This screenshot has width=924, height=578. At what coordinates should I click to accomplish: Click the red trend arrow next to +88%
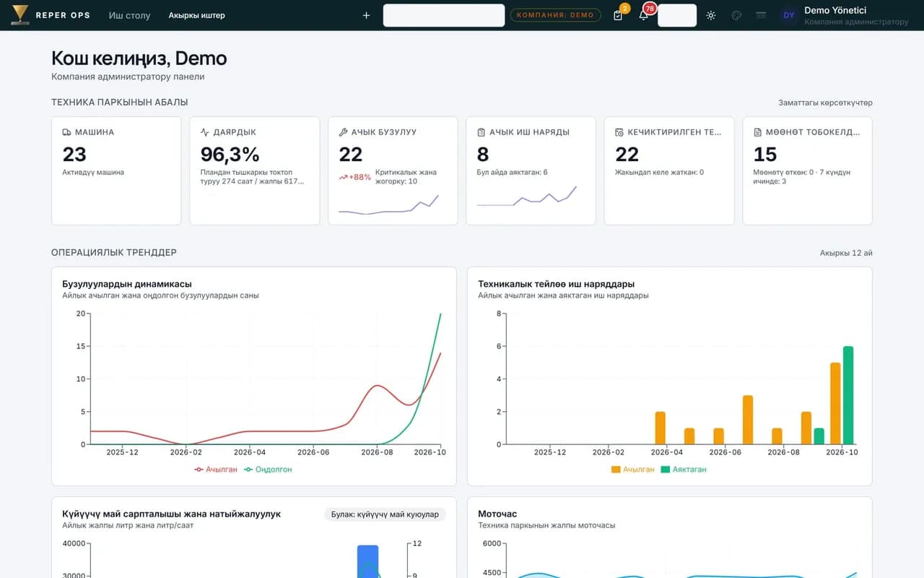click(344, 177)
